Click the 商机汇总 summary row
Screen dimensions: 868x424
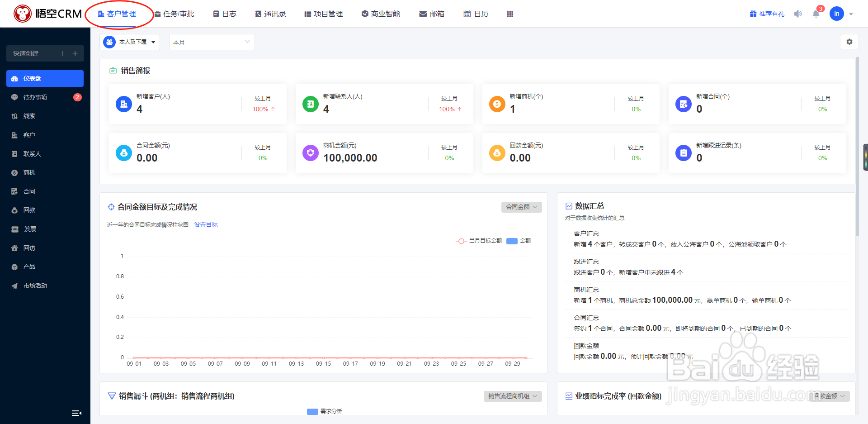tap(707, 295)
